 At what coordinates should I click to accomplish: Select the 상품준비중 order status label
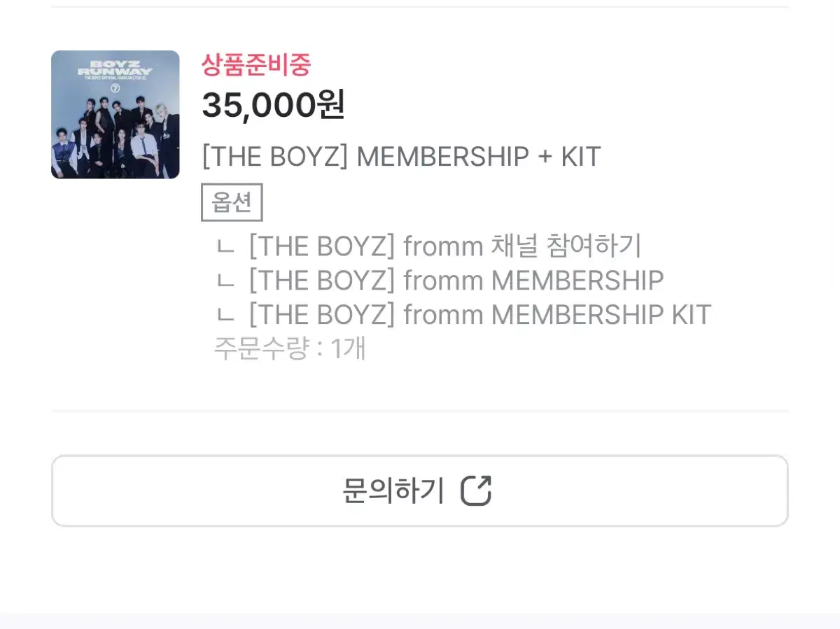256,65
